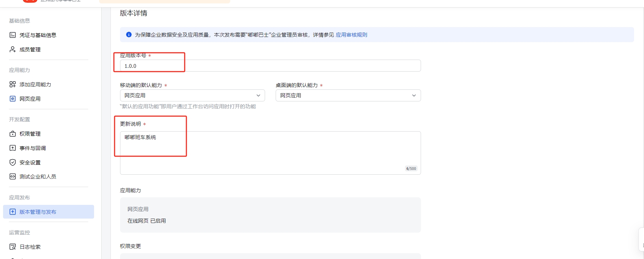The height and width of the screenshot is (259, 644).
Task: Select 版本管理与发布 in sidebar
Action: point(49,212)
